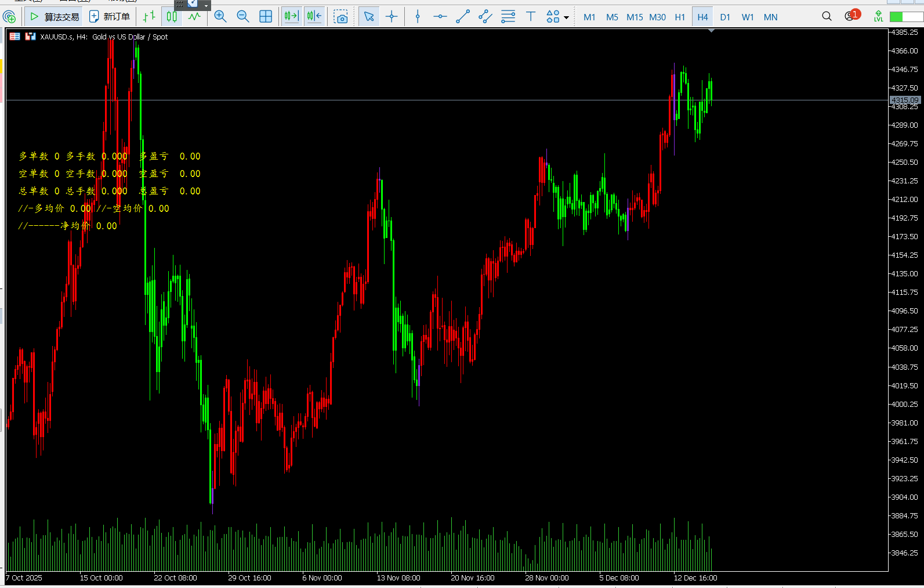924x588 pixels.
Task: Click the 3846.25 price scale label
Action: click(904, 553)
